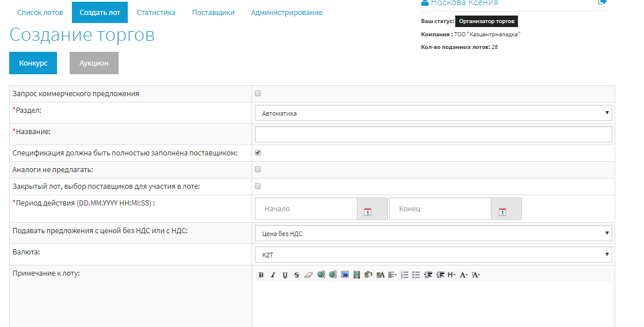Click the company name ТОО "Казцентрналадка"

487,35
